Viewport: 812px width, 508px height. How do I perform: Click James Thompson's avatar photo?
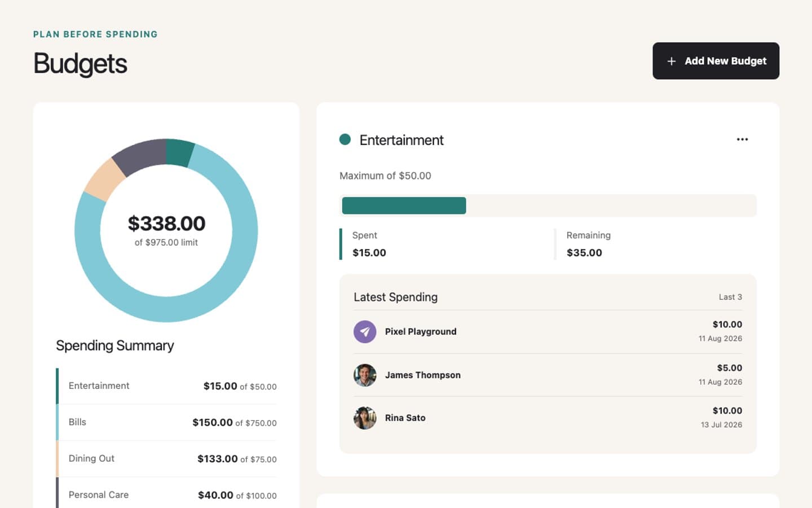point(365,375)
